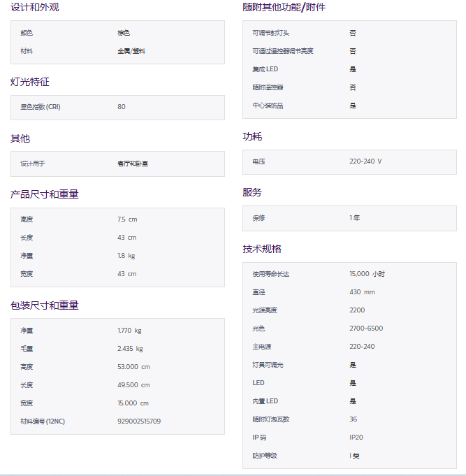Click the 15,000 小时 lifetime value
This screenshot has width=466, height=476.
[367, 274]
